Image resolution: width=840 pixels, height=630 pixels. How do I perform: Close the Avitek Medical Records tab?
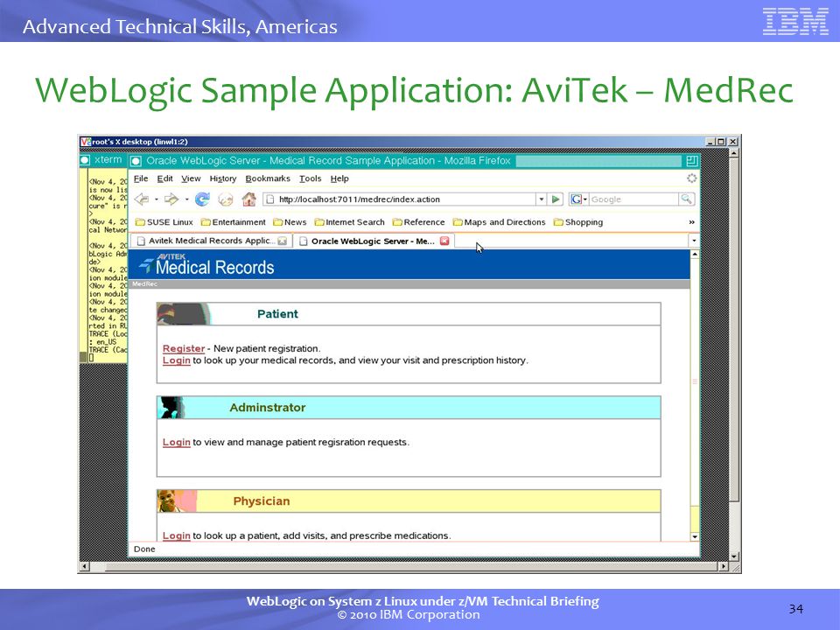tap(283, 241)
